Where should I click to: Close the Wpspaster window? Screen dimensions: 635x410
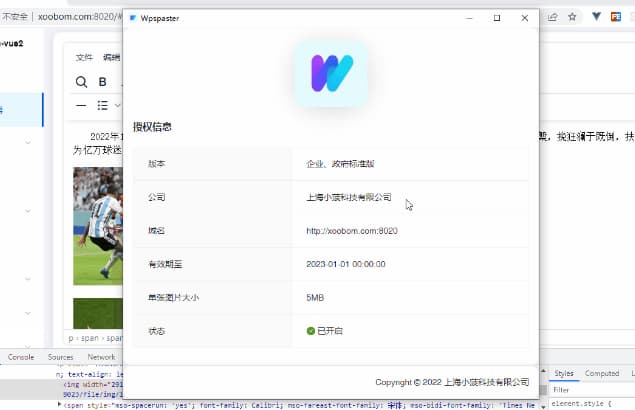(524, 18)
